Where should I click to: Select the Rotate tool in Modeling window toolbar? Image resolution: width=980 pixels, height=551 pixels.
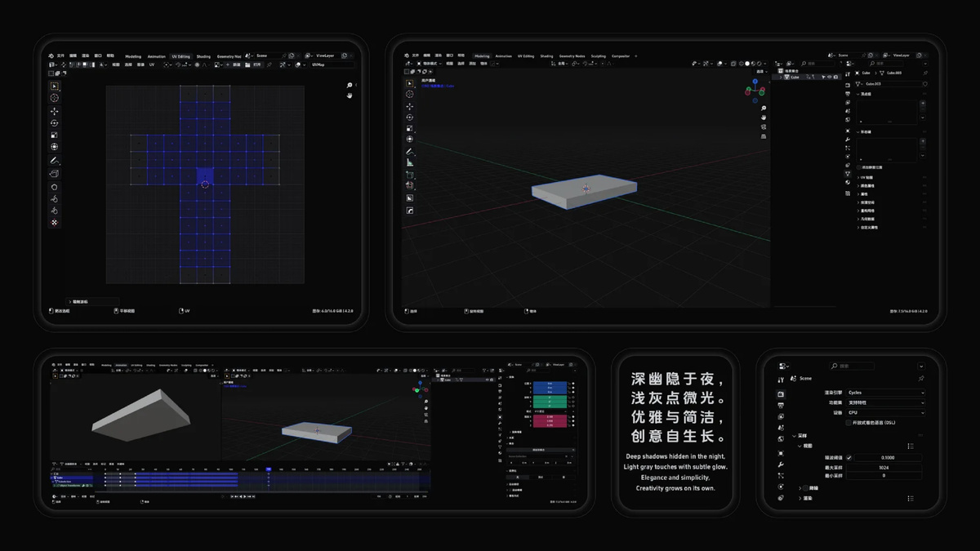pyautogui.click(x=410, y=118)
